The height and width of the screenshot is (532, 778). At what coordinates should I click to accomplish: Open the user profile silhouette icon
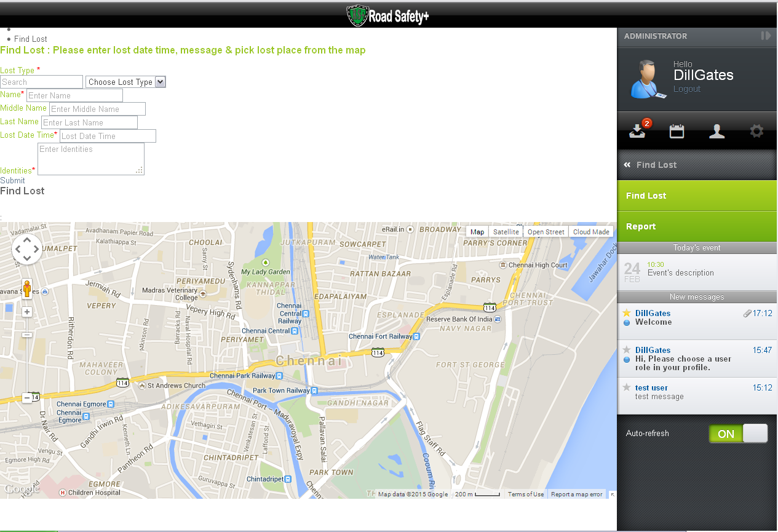click(x=716, y=131)
